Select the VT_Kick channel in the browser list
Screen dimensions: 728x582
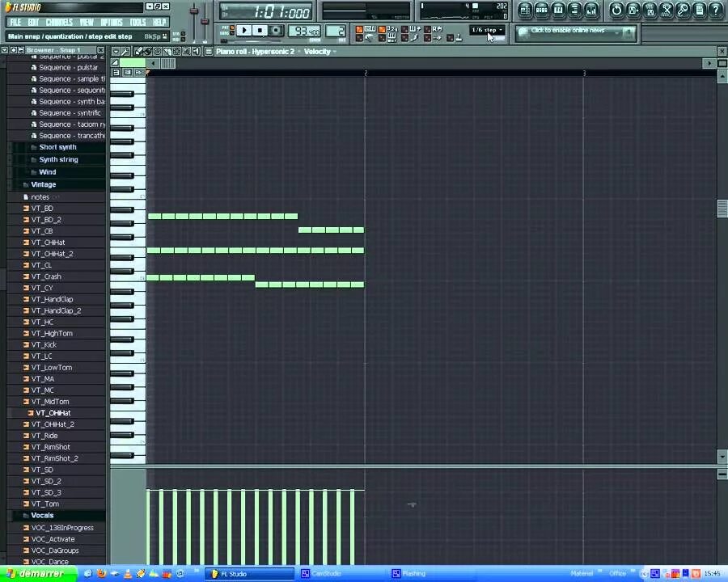coord(44,344)
